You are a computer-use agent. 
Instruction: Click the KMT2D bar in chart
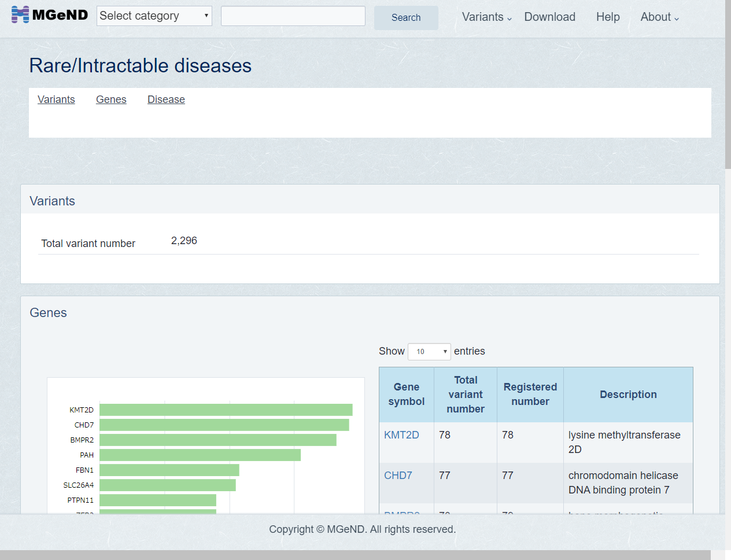click(x=226, y=410)
